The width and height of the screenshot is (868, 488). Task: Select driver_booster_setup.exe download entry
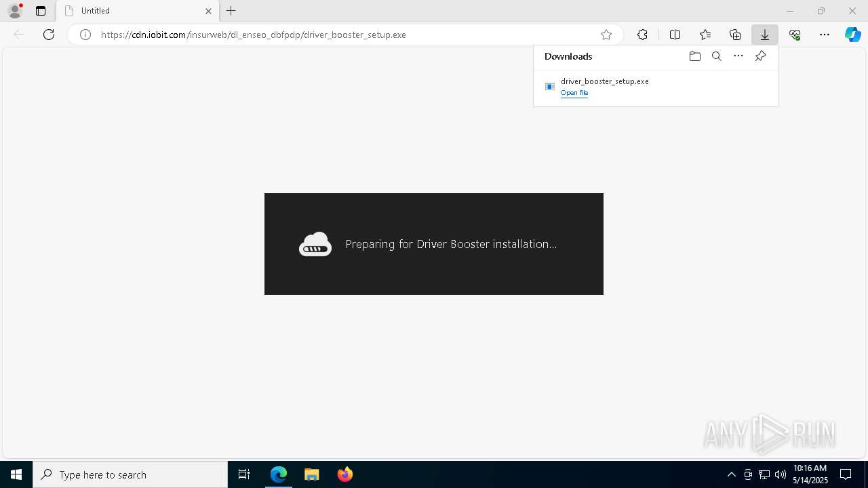point(656,87)
